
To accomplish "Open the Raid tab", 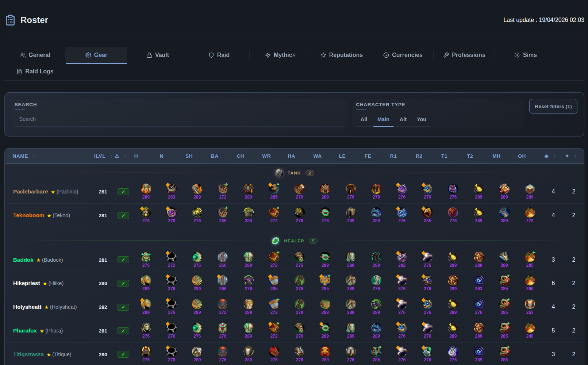I will pos(219,55).
